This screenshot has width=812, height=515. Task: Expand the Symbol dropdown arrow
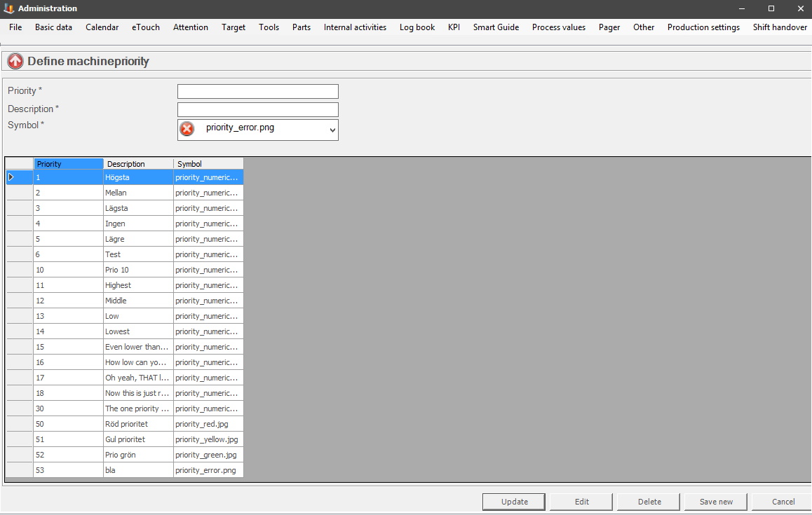332,130
